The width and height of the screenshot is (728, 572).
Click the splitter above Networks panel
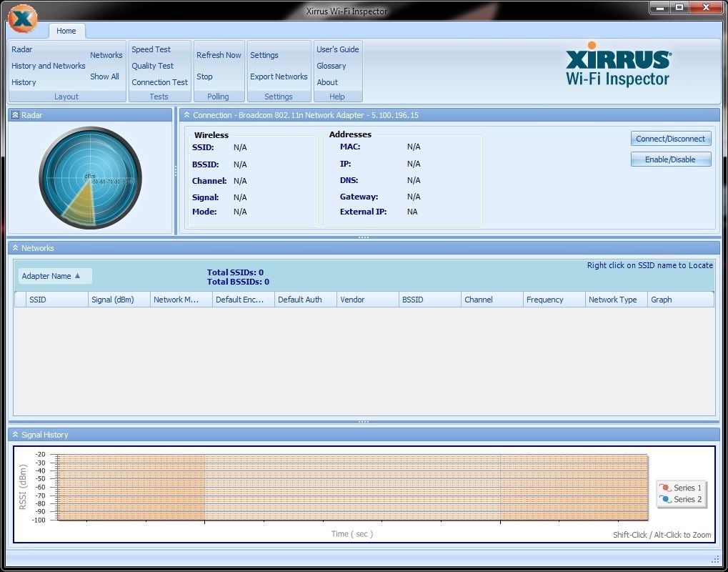point(364,237)
